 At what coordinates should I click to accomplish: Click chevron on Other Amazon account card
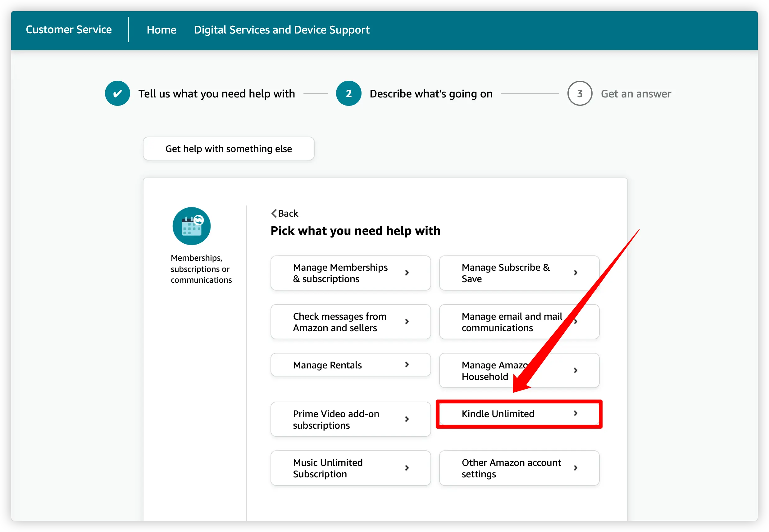576,468
